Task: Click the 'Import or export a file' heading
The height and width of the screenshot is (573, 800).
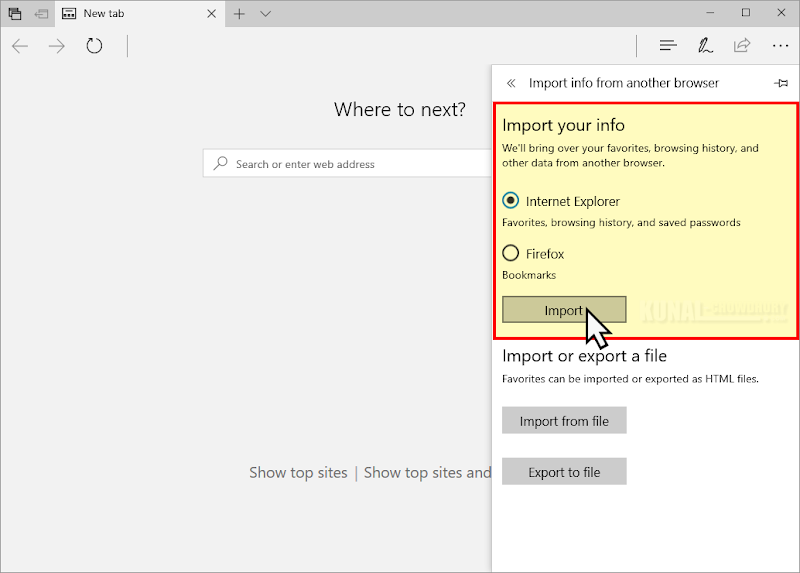Action: pos(584,356)
